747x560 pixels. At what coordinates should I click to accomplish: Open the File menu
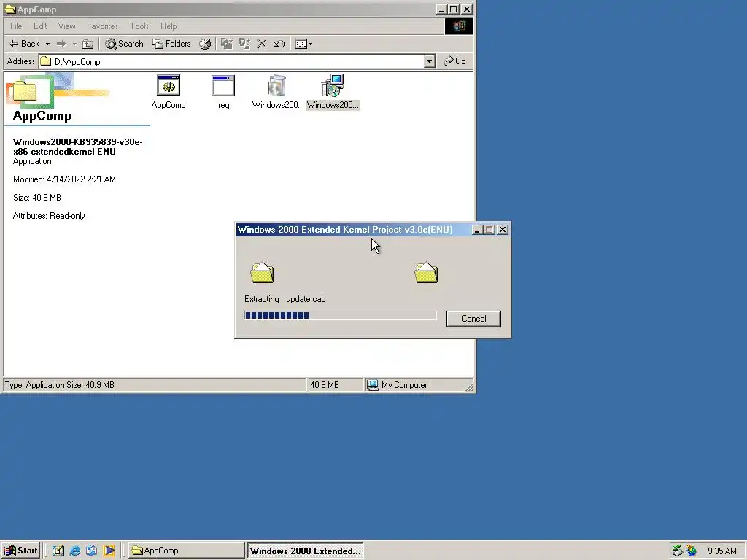tap(16, 26)
